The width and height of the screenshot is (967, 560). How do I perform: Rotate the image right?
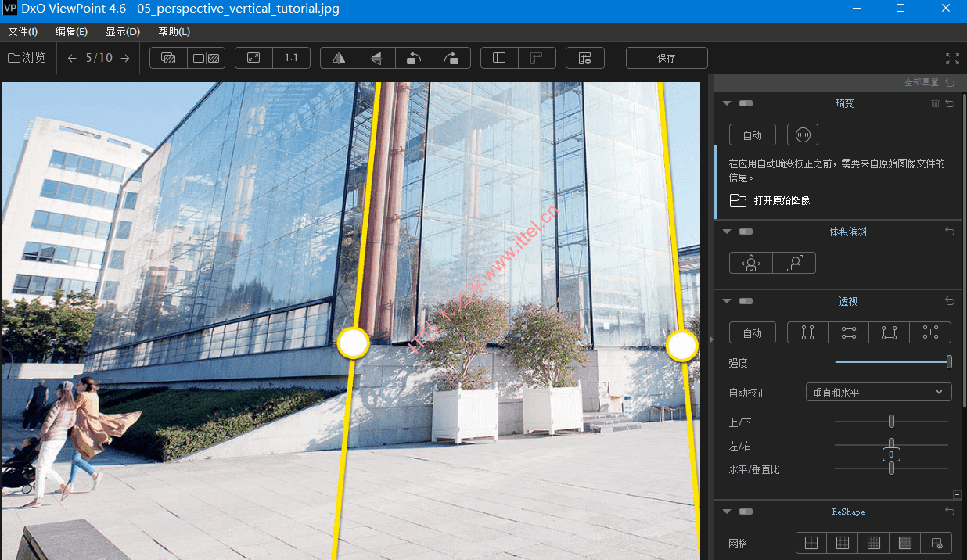(x=451, y=58)
